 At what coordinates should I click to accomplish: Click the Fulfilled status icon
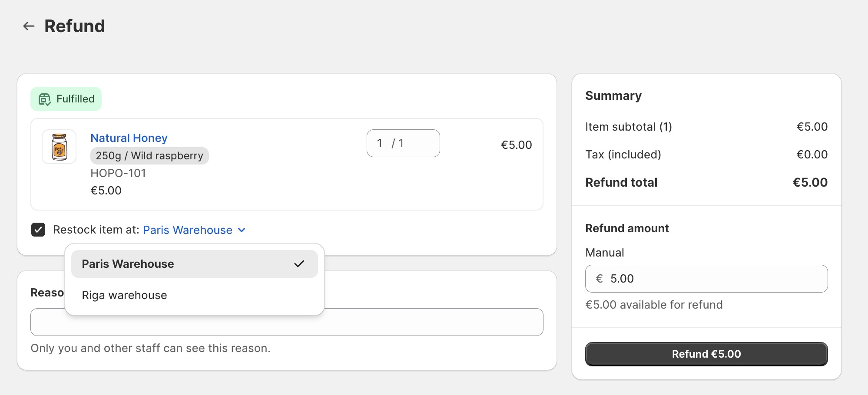pos(45,99)
